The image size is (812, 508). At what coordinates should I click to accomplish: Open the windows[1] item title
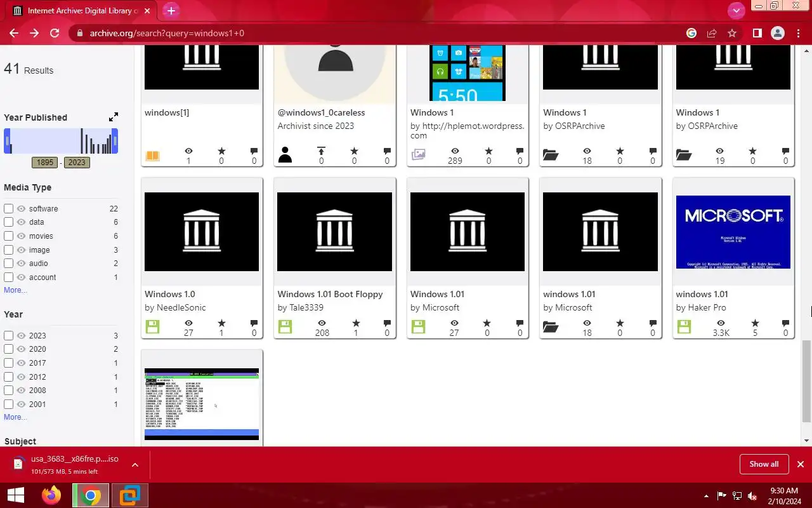(x=167, y=112)
